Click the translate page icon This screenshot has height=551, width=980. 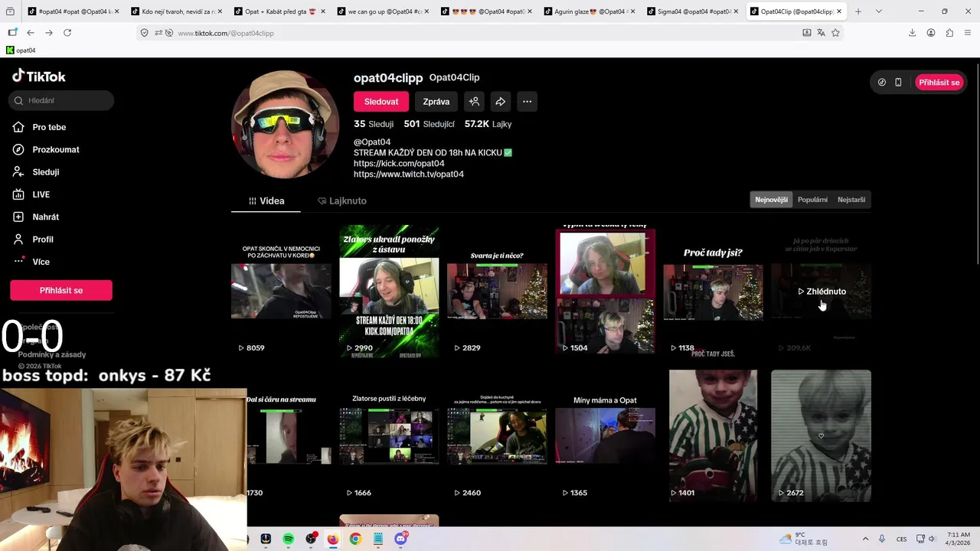[x=821, y=33]
